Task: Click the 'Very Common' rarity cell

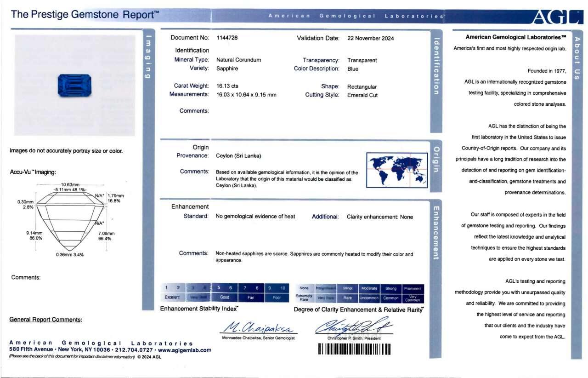Action: [413, 298]
